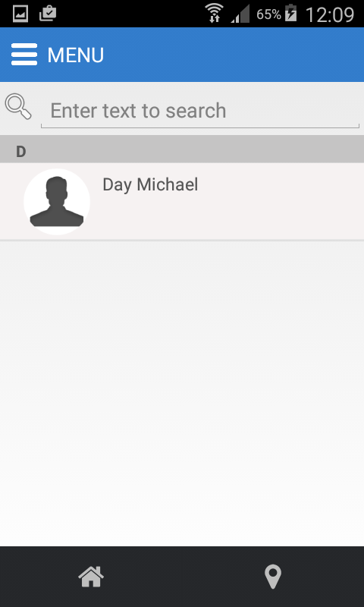
Task: Open the Day Michael contact name
Action: [x=150, y=184]
